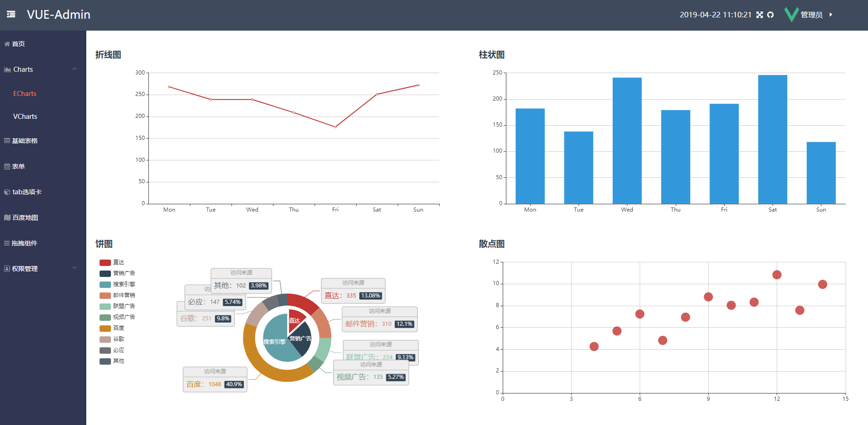The image size is (868, 425).
Task: Toggle 营销广告 legend swatch
Action: pos(105,273)
